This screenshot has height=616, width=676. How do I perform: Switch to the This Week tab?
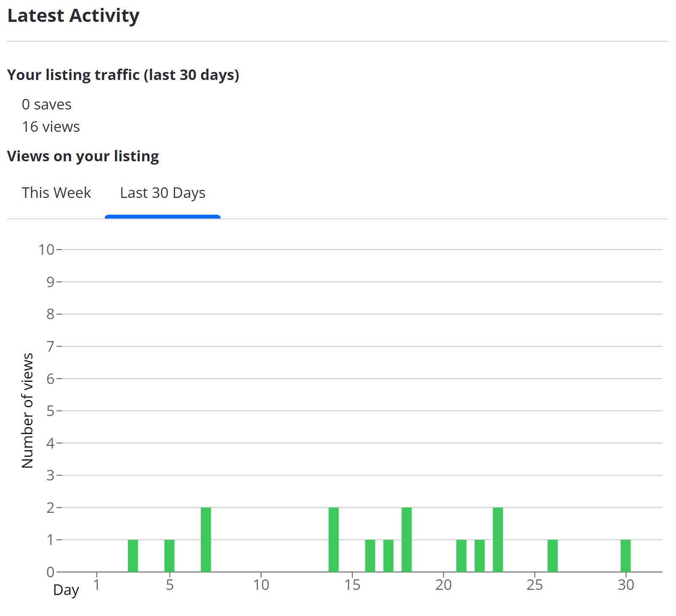[x=56, y=193]
